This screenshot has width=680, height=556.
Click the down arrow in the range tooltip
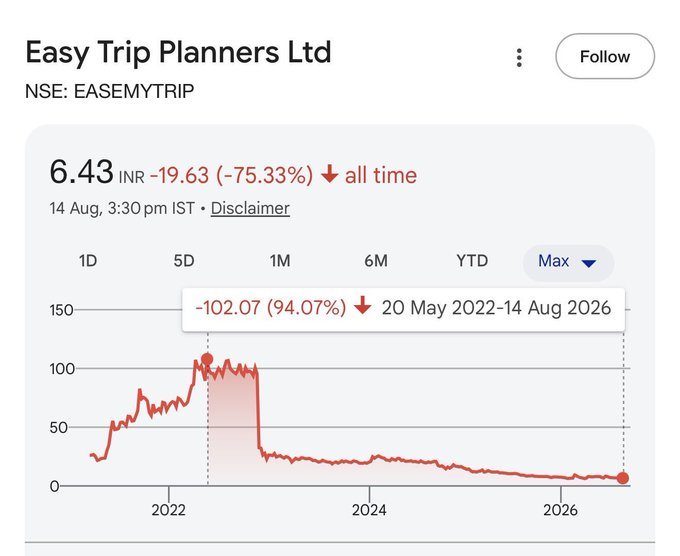click(x=363, y=305)
